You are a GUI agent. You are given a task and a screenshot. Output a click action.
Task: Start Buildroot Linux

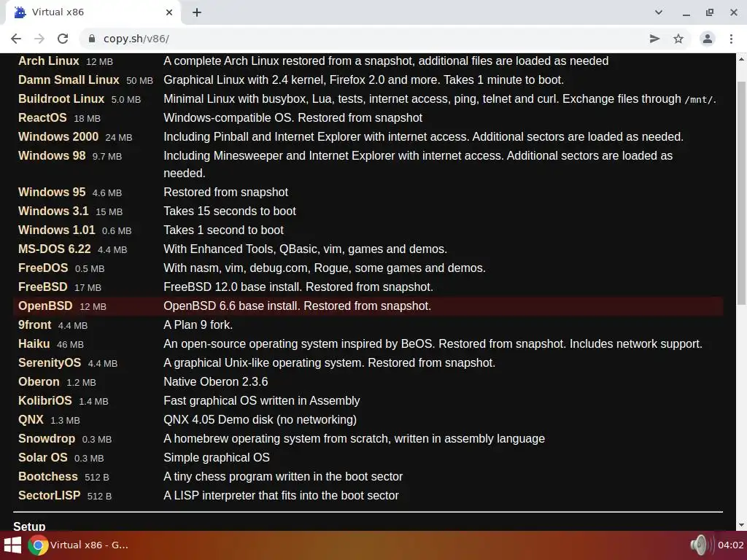pos(61,98)
